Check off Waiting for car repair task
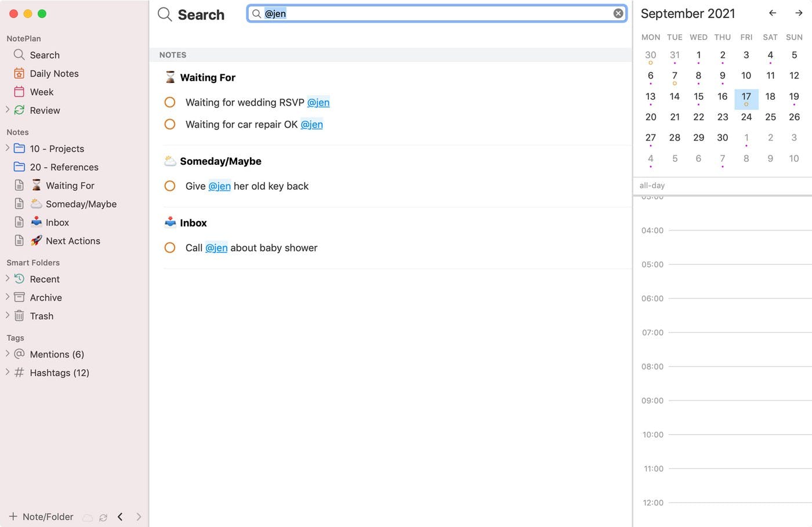The width and height of the screenshot is (812, 527). pos(170,124)
